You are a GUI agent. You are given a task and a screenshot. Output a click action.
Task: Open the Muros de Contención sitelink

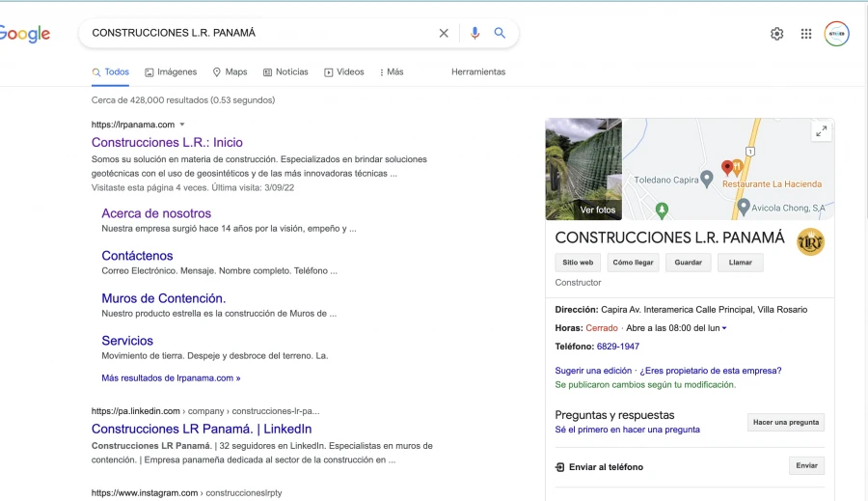coord(164,298)
